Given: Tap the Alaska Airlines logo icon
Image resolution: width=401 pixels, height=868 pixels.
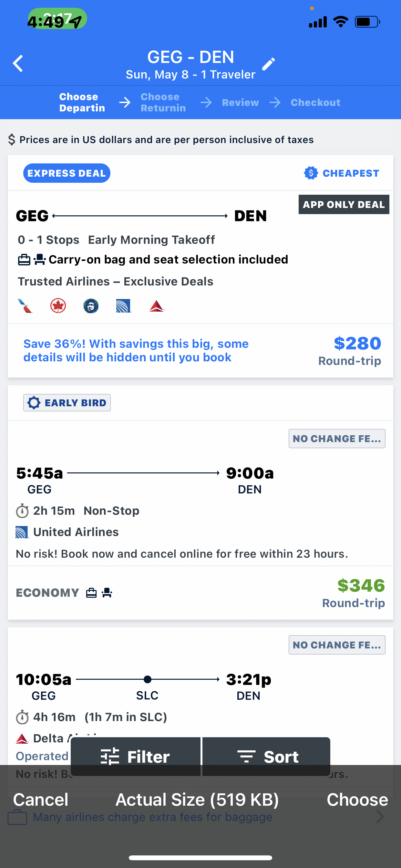Looking at the screenshot, I should (91, 306).
